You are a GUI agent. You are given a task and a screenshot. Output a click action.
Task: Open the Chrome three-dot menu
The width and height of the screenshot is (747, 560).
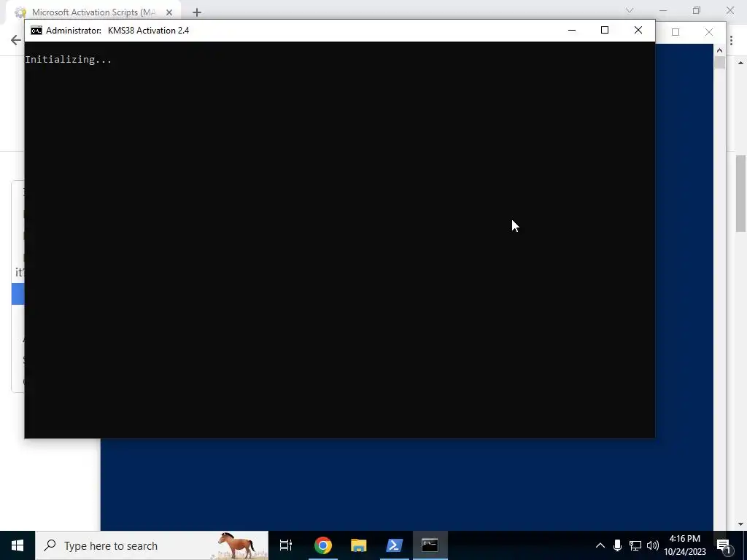[731, 41]
